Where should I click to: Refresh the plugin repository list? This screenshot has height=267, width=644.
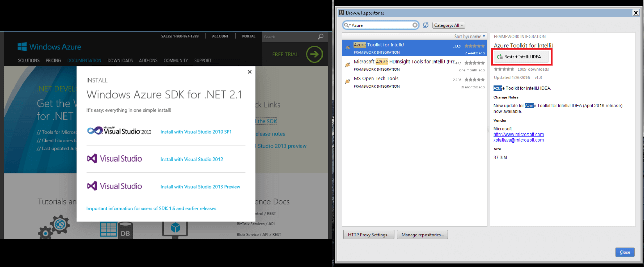tap(426, 25)
